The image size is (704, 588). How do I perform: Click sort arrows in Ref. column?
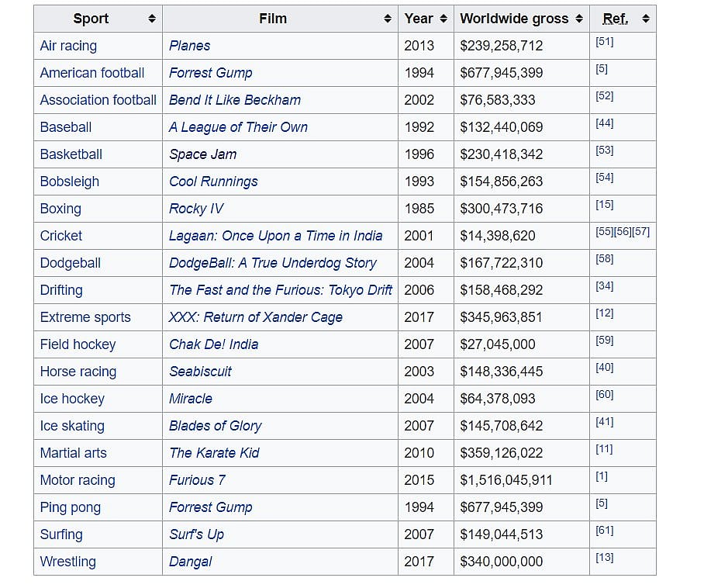click(x=646, y=19)
